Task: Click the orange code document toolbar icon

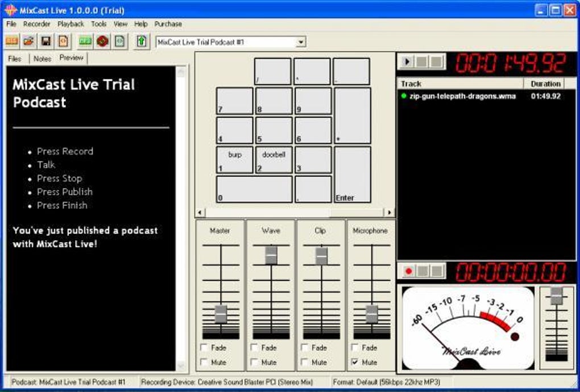Action: point(63,41)
